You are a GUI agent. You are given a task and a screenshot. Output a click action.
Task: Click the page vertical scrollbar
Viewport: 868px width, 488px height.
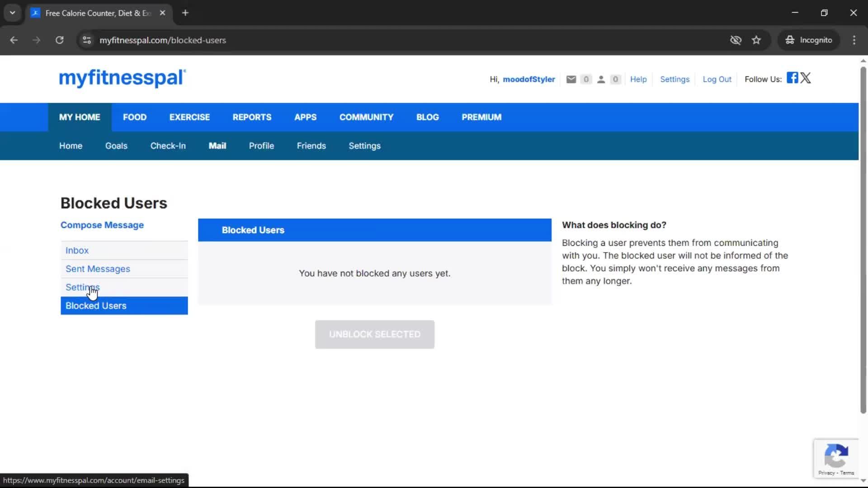[x=863, y=239]
